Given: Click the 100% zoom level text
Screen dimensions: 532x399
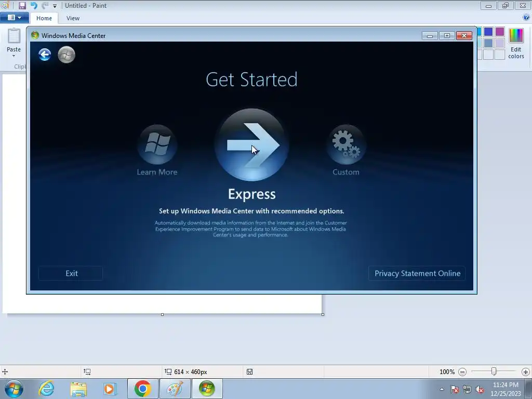Looking at the screenshot, I should [447, 372].
